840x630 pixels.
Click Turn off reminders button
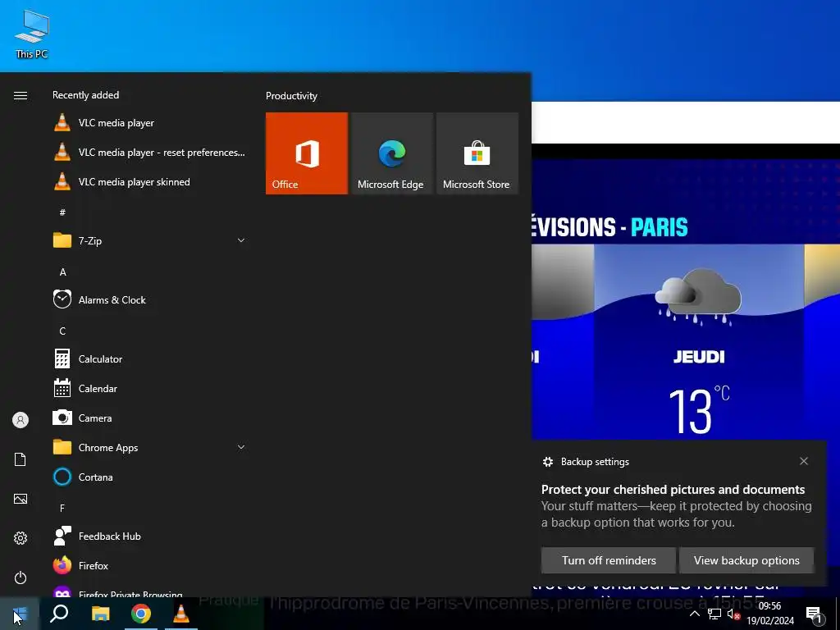pos(609,560)
